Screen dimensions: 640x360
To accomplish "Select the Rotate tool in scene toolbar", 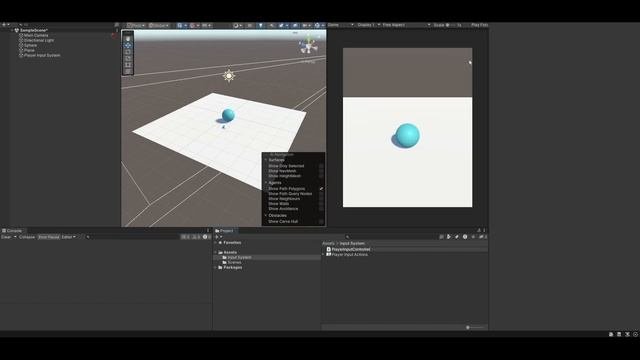I will [x=128, y=52].
